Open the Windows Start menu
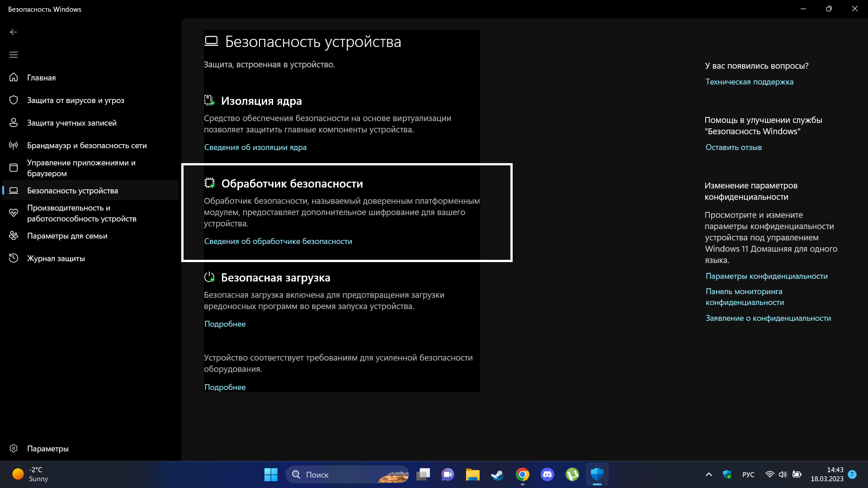868x488 pixels. tap(271, 474)
